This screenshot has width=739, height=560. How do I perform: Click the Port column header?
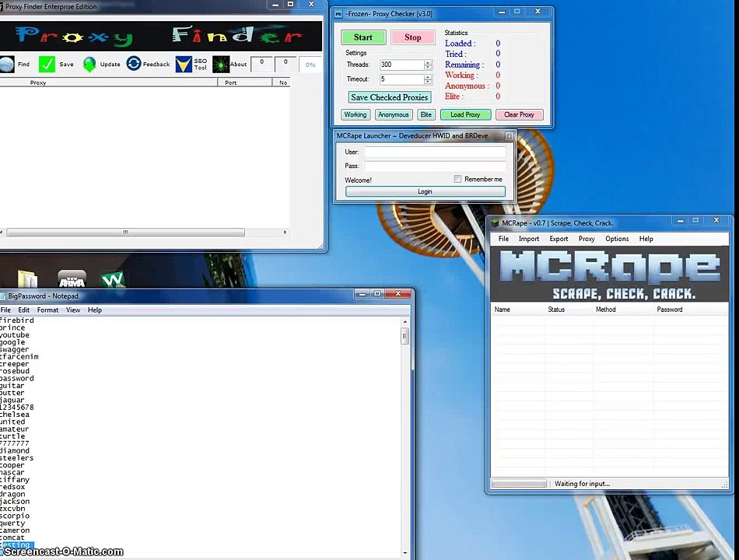point(244,82)
